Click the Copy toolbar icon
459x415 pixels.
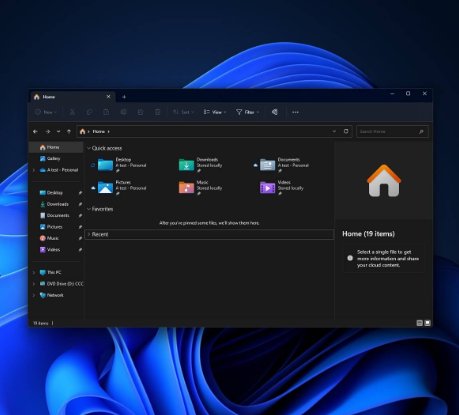tap(89, 112)
